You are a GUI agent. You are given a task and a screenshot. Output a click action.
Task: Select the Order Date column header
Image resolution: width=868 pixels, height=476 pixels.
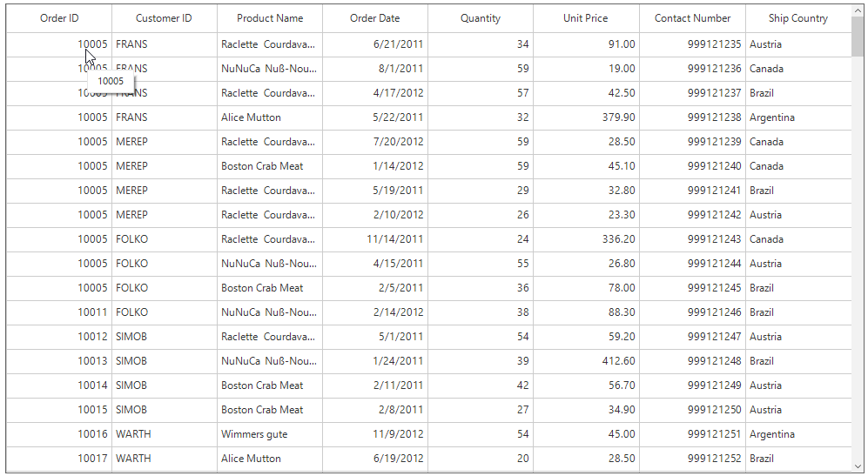[x=375, y=18]
